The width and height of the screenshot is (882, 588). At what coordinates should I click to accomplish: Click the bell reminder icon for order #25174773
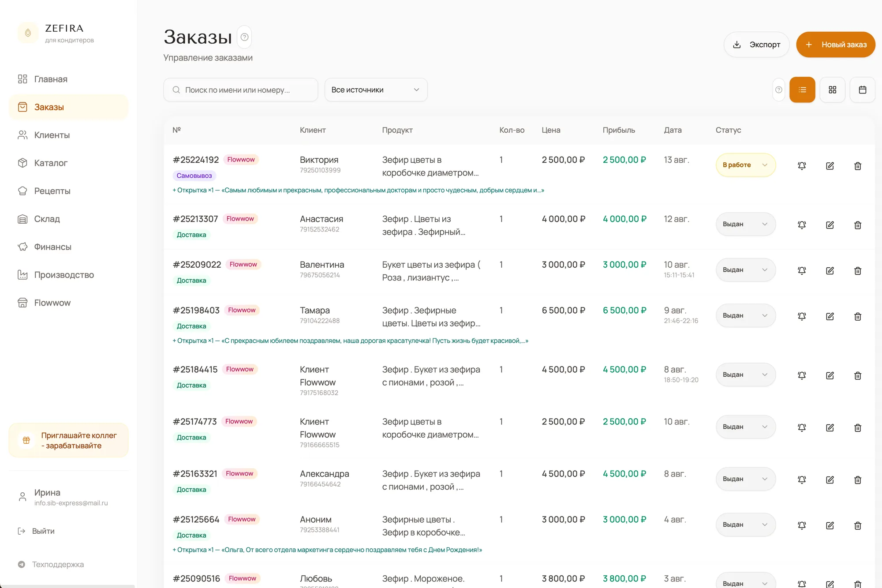click(x=802, y=427)
